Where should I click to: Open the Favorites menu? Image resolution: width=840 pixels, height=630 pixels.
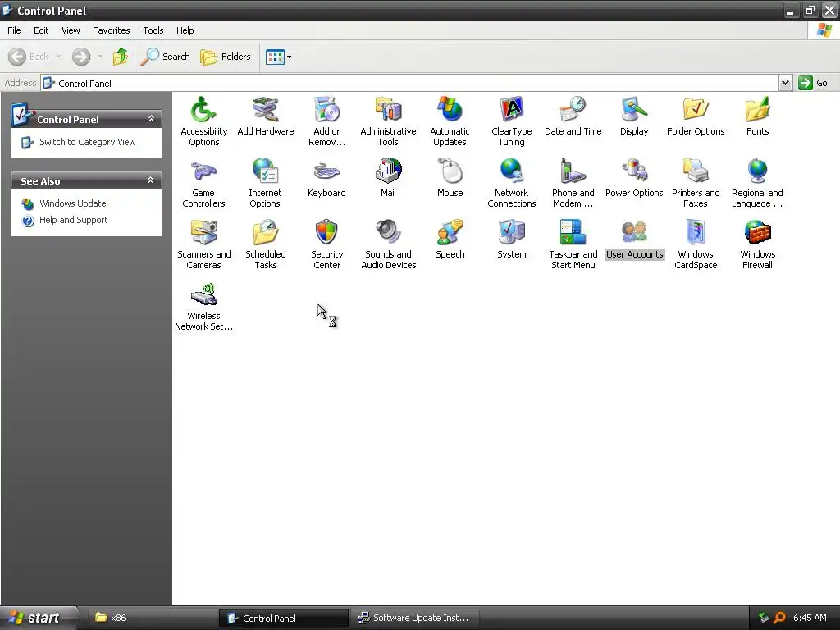111,30
